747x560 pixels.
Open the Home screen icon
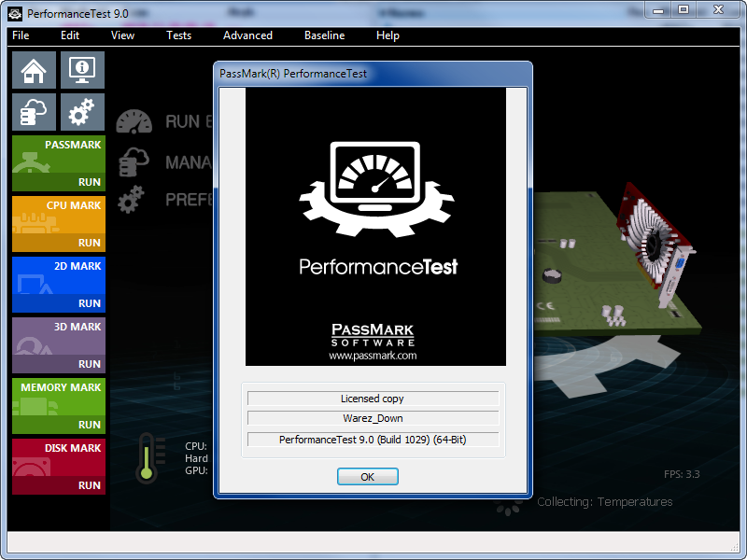[x=34, y=70]
